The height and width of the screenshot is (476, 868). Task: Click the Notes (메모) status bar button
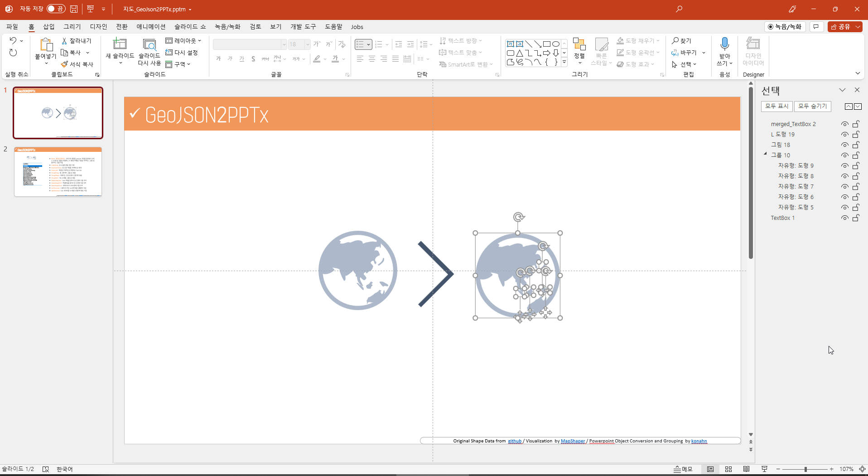click(683, 469)
